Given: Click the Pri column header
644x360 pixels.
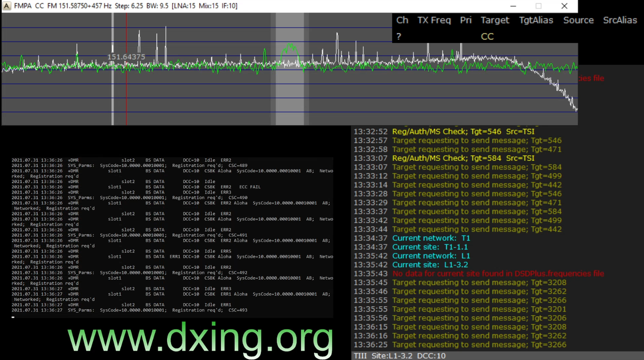Looking at the screenshot, I should pos(465,20).
